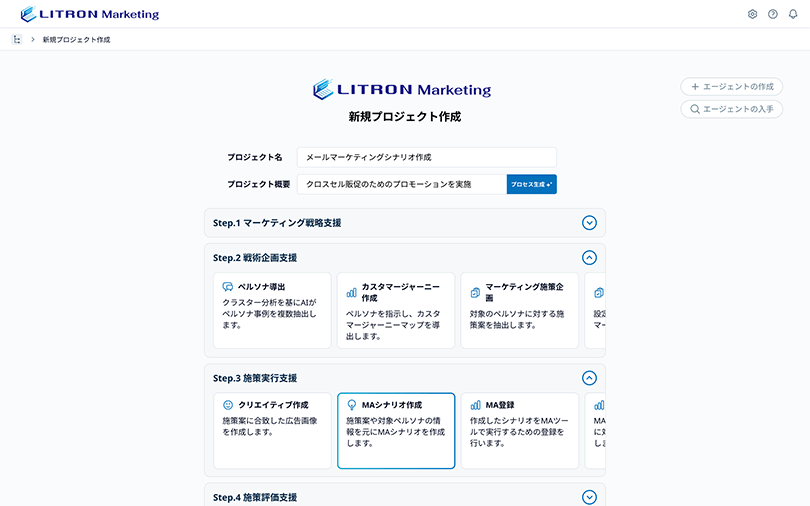Click the クリエイティブ作成 smiley icon
Screen dimensions: 810x506
tap(228, 405)
